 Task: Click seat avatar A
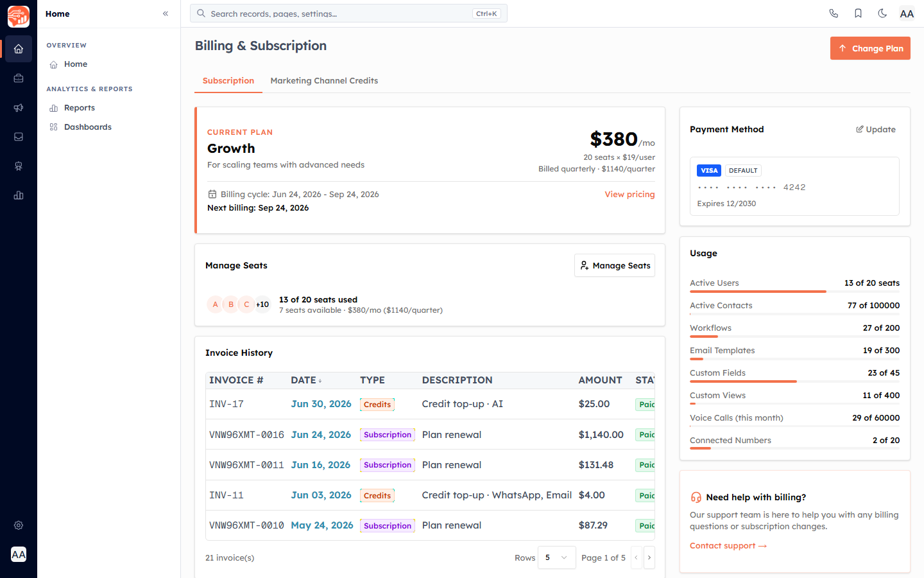215,304
